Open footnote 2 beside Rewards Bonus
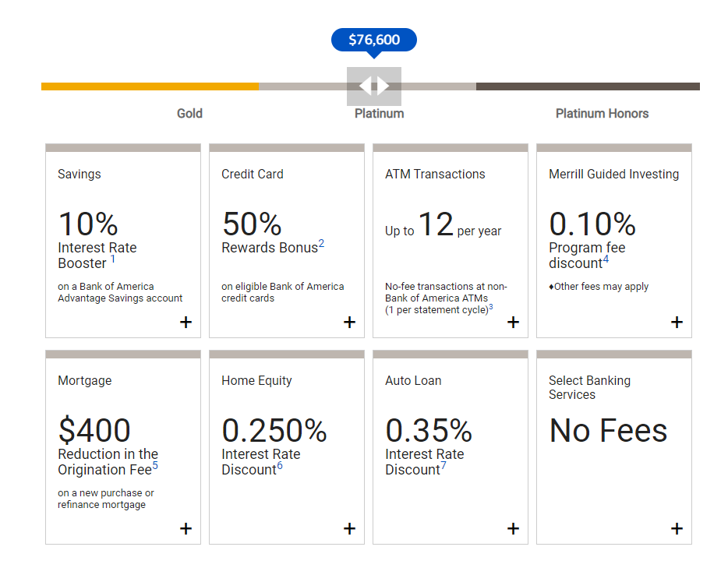Viewport: 728px width, 568px height. click(x=321, y=244)
